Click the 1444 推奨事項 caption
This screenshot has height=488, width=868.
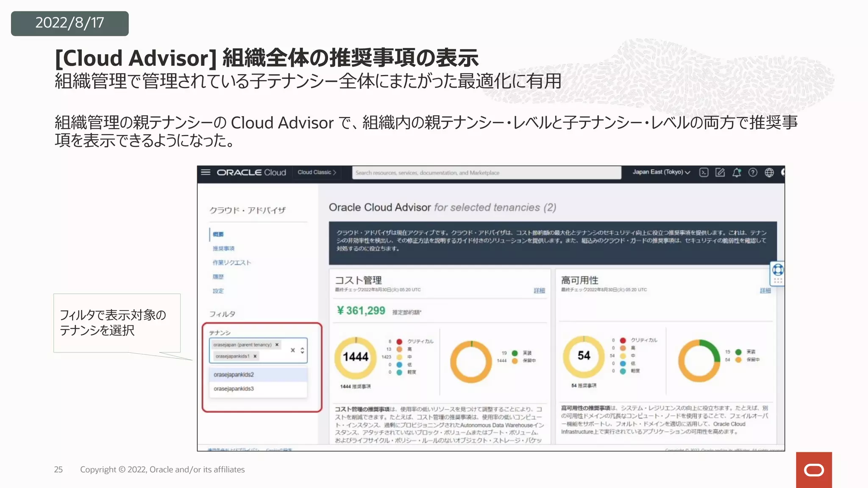tap(355, 386)
